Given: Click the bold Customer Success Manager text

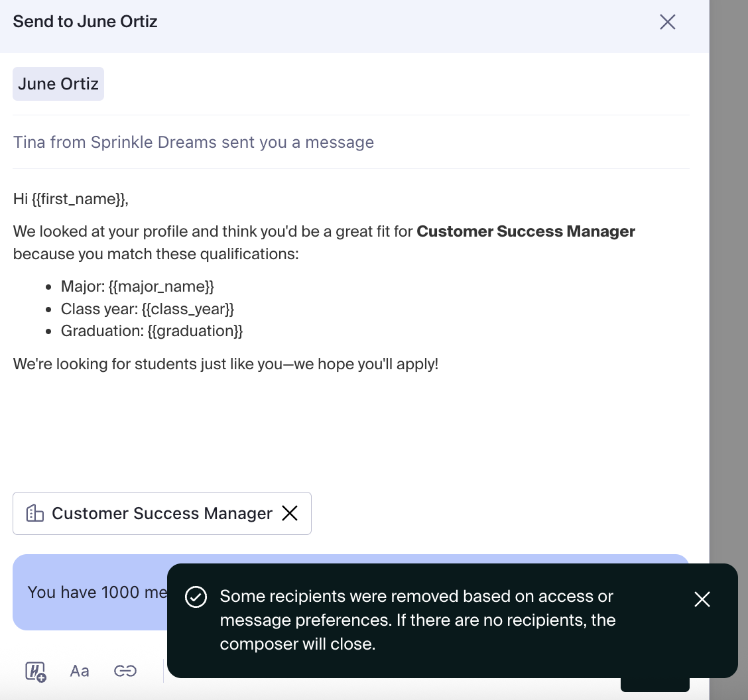Looking at the screenshot, I should point(526,231).
